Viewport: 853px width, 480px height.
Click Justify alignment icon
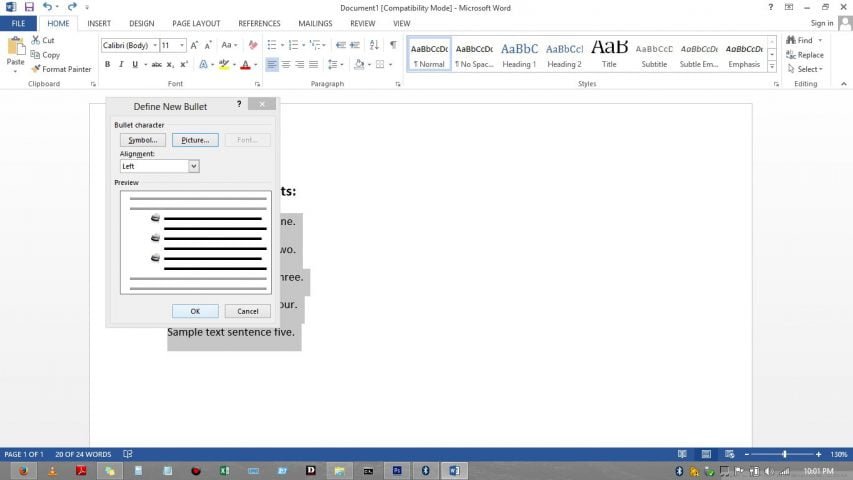[313, 64]
